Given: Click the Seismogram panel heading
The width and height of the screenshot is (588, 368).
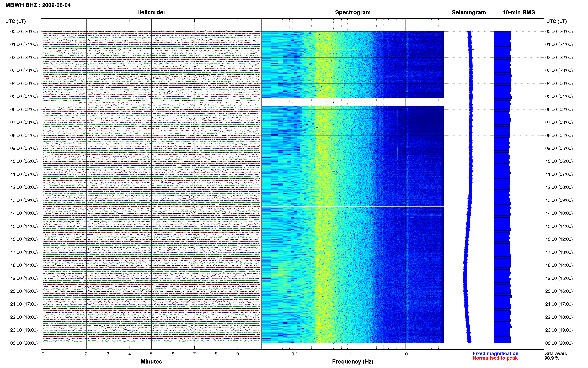Looking at the screenshot, I should click(469, 12).
